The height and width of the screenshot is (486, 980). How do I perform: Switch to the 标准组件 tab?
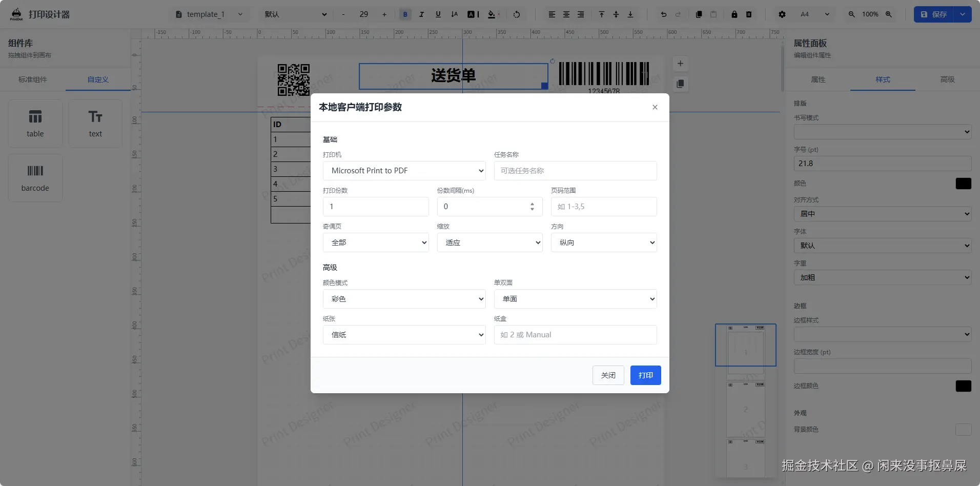[x=33, y=79]
